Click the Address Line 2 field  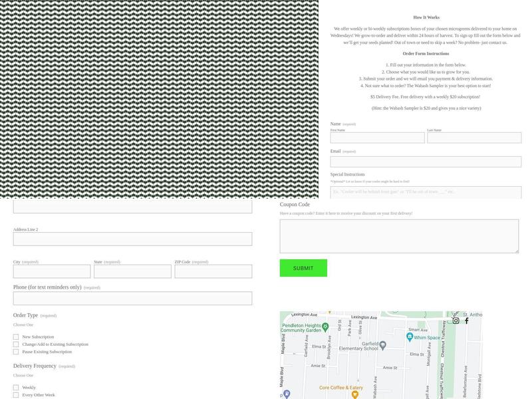[x=132, y=239]
